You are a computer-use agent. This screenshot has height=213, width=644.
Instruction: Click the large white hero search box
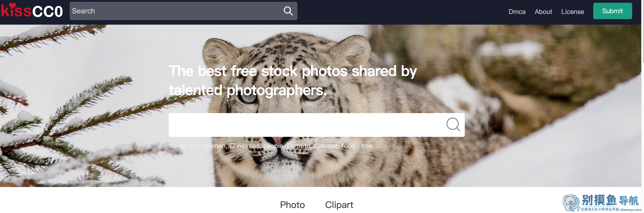pos(317,125)
